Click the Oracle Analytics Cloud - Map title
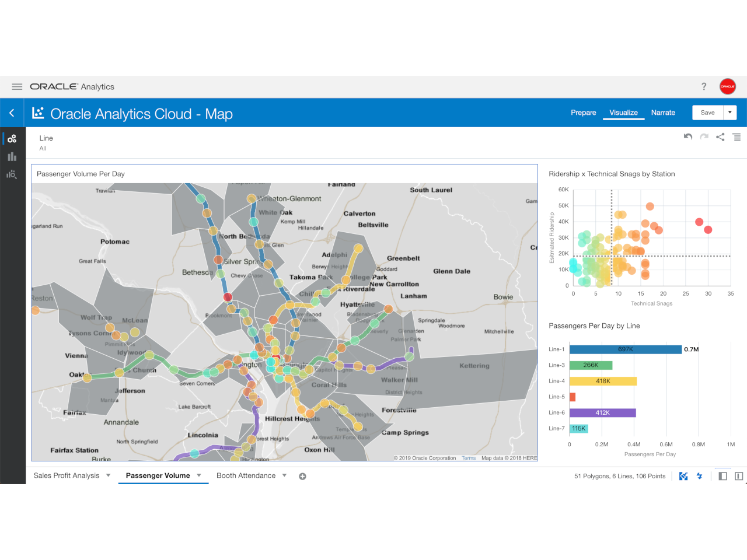The height and width of the screenshot is (560, 747). pyautogui.click(x=141, y=114)
